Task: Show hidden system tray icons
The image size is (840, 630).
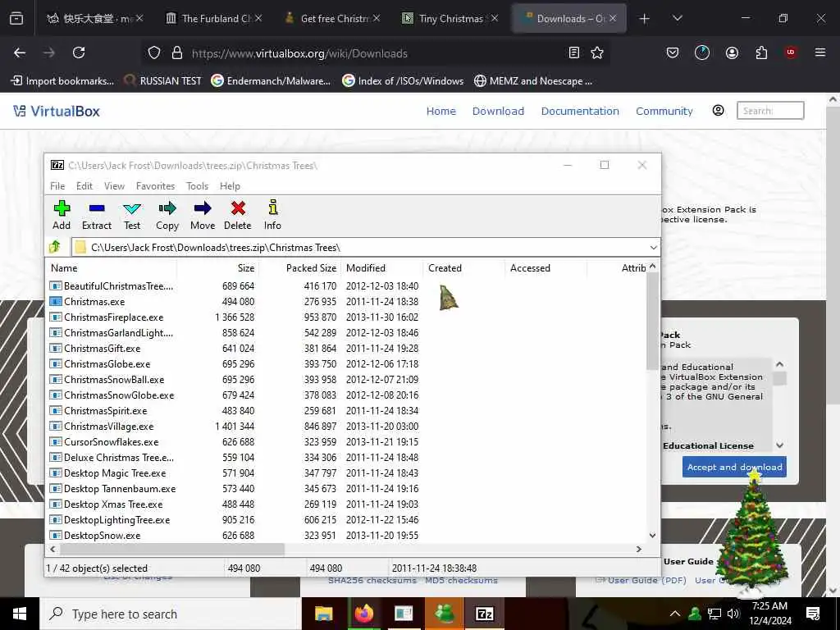Action: click(675, 614)
